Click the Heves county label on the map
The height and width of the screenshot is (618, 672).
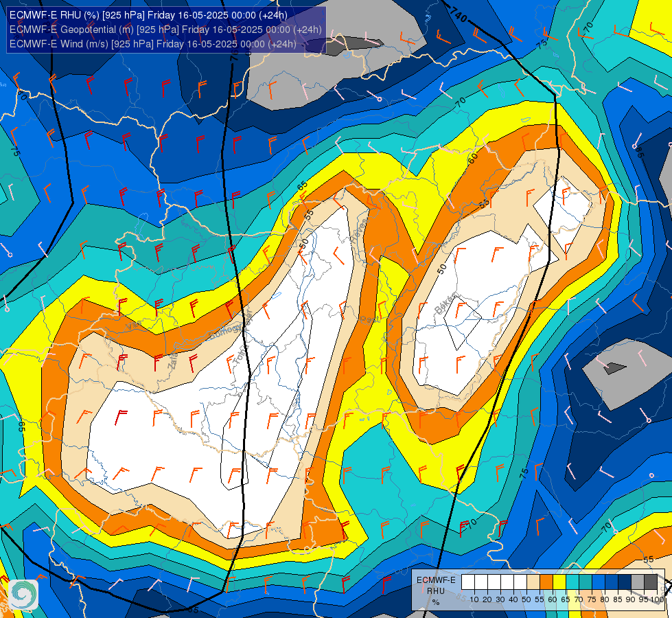[359, 231]
